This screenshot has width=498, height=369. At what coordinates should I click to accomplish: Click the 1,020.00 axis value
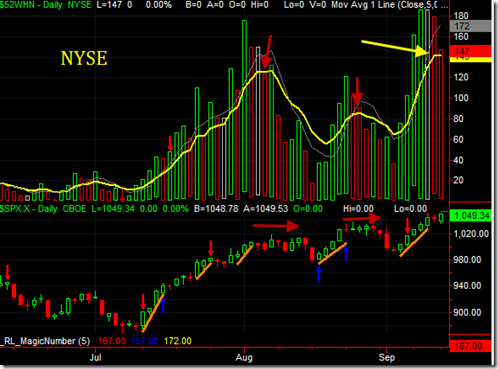pyautogui.click(x=471, y=234)
